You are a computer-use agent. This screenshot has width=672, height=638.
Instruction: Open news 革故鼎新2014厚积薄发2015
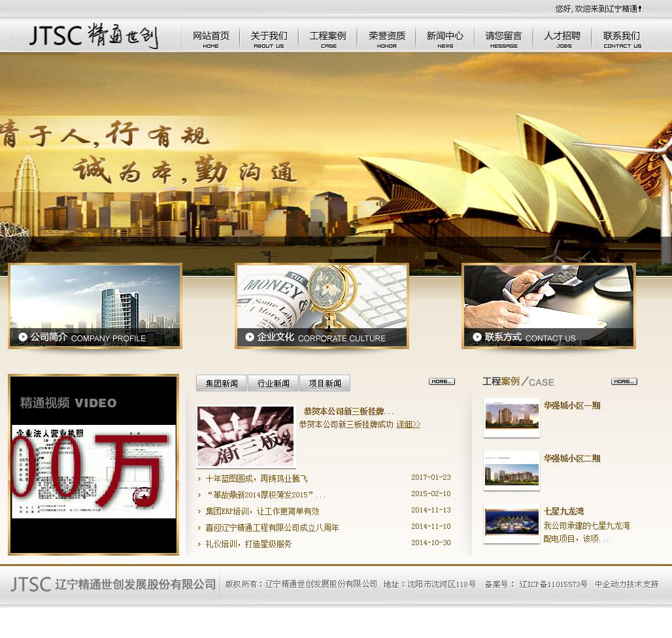[x=265, y=494]
